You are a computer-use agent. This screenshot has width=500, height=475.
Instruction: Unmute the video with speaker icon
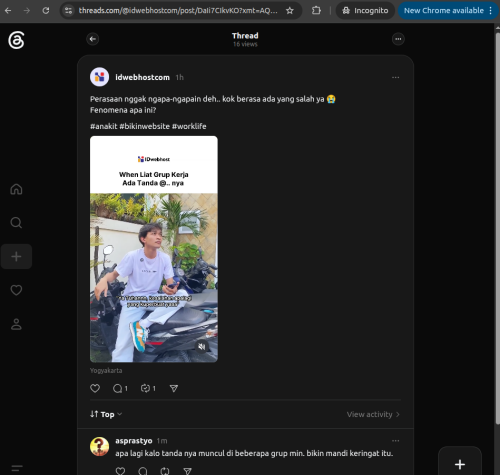(x=202, y=347)
